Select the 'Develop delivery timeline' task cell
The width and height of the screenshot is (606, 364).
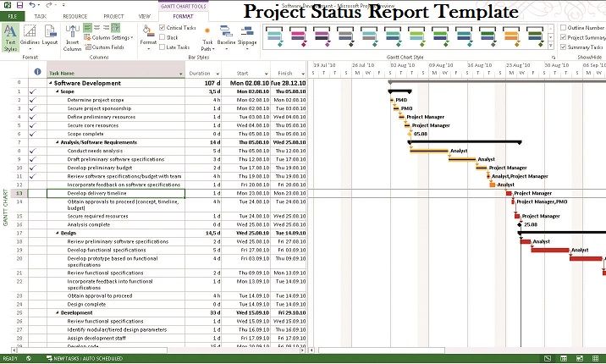click(116, 193)
